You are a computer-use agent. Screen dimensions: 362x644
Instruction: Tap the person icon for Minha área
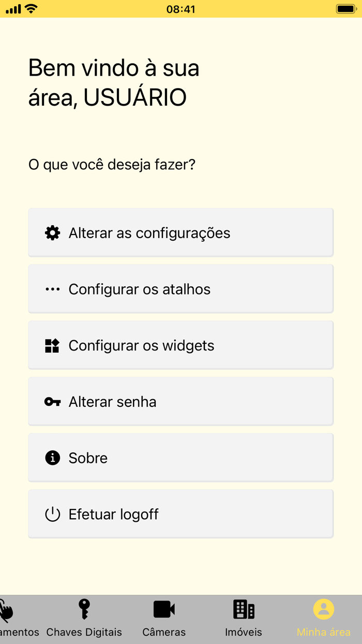(323, 609)
